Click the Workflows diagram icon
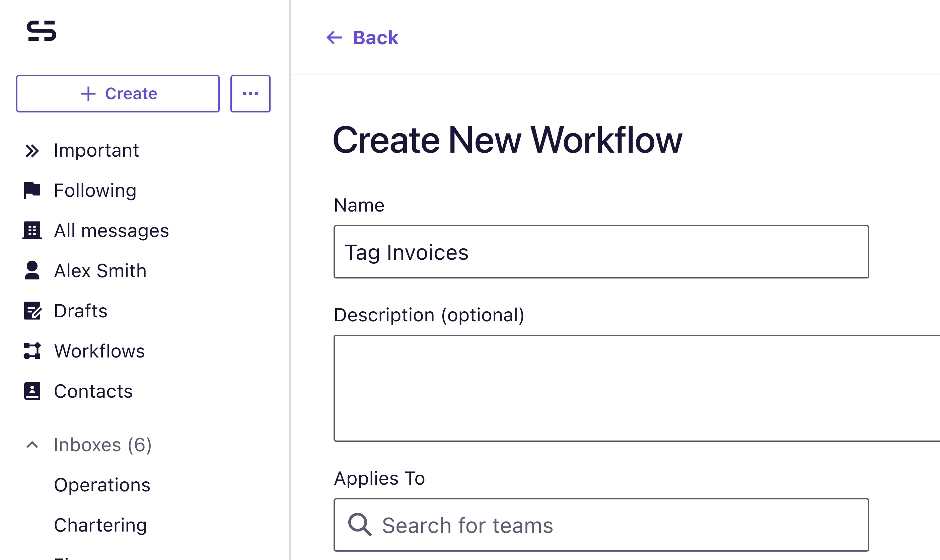 pos(32,350)
